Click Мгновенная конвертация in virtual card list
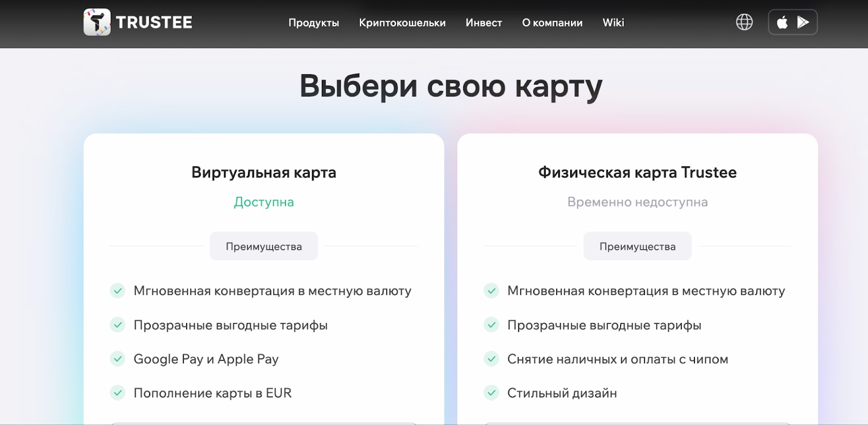 coord(272,291)
